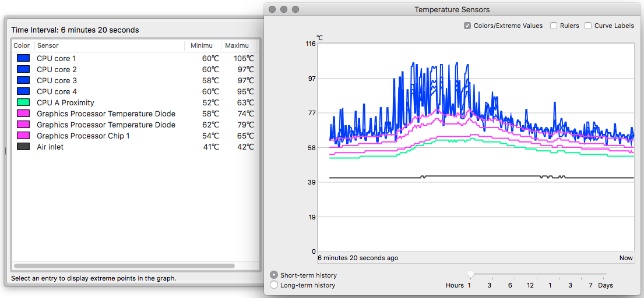
Task: Select the CPU core 1 row
Action: click(x=136, y=58)
